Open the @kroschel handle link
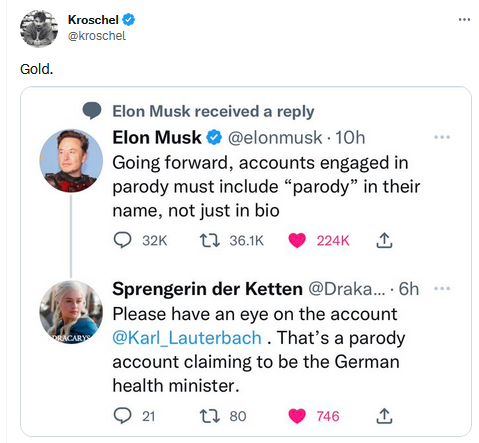Viewport: 479px width, 443px height. tap(97, 36)
